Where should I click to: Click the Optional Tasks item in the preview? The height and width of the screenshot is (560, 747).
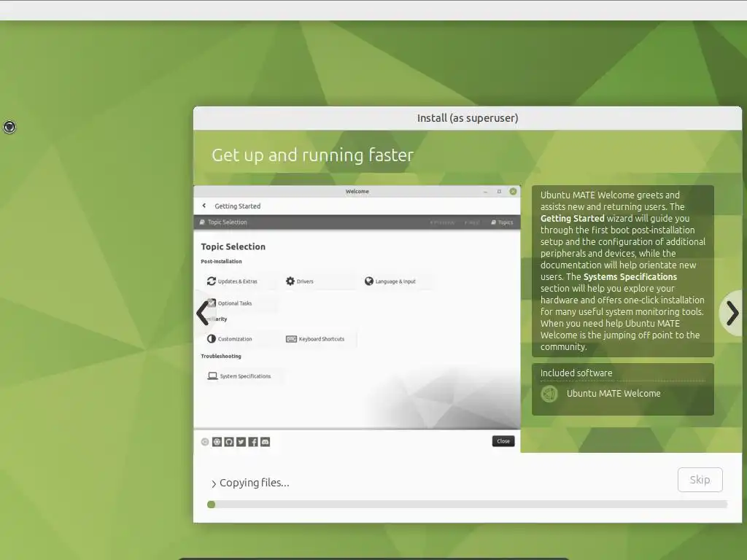point(230,303)
